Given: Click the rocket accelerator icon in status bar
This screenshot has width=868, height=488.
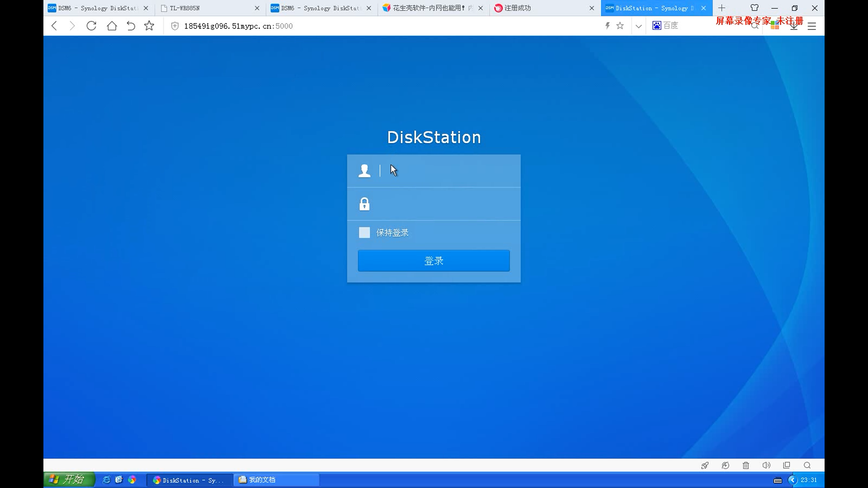Looking at the screenshot, I should (x=705, y=465).
